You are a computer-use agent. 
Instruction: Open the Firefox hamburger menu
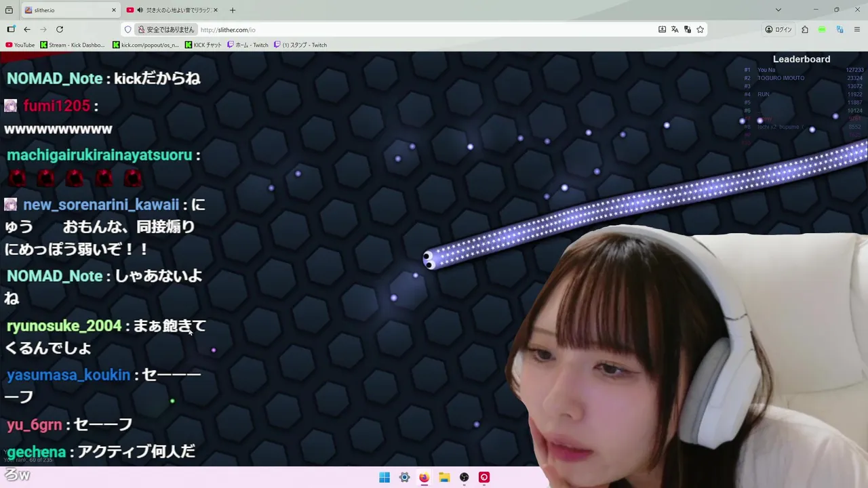tap(857, 29)
